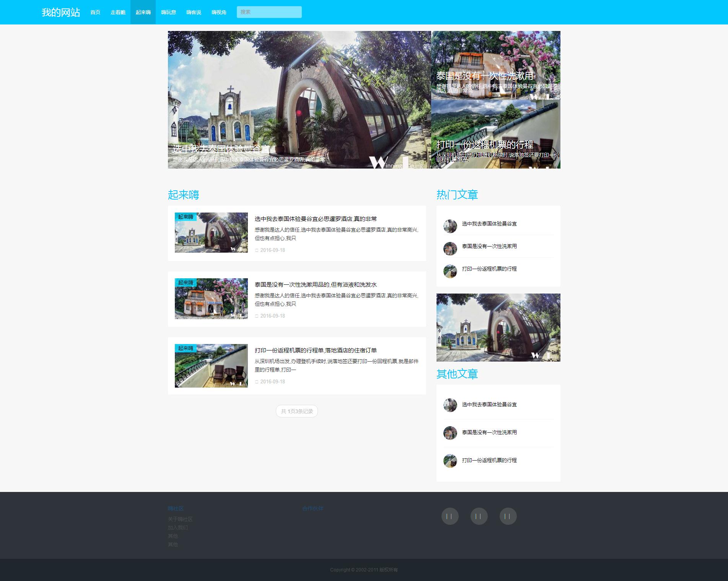Open article title 打印一份返程机票的行程单,落地酒店的住宿订单
The image size is (728, 581).
pyautogui.click(x=316, y=351)
